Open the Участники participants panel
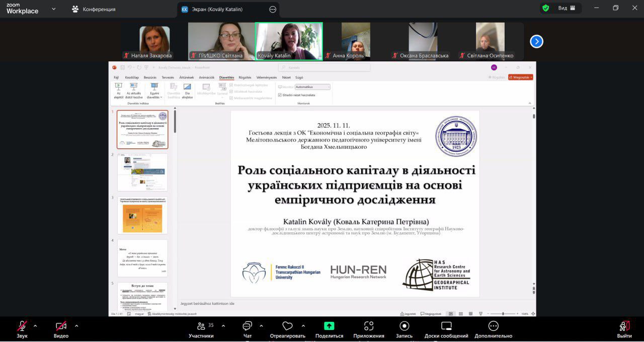644x342 pixels. click(201, 326)
